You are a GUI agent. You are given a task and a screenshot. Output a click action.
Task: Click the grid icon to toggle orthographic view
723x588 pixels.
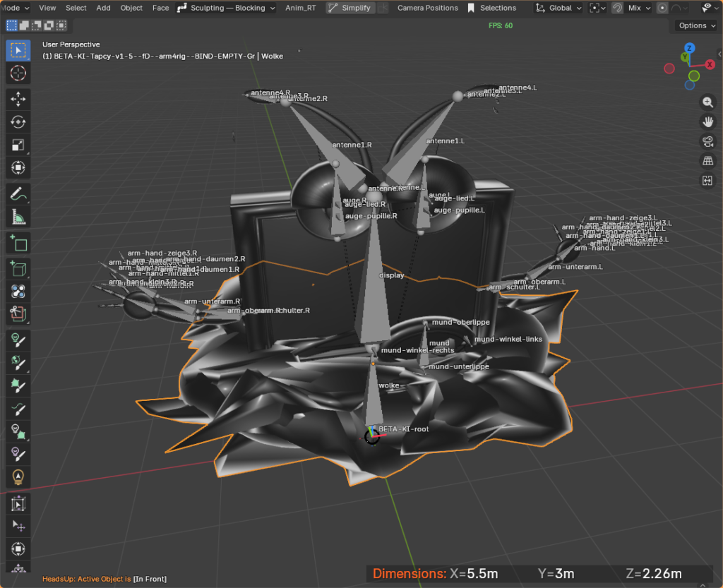click(707, 160)
